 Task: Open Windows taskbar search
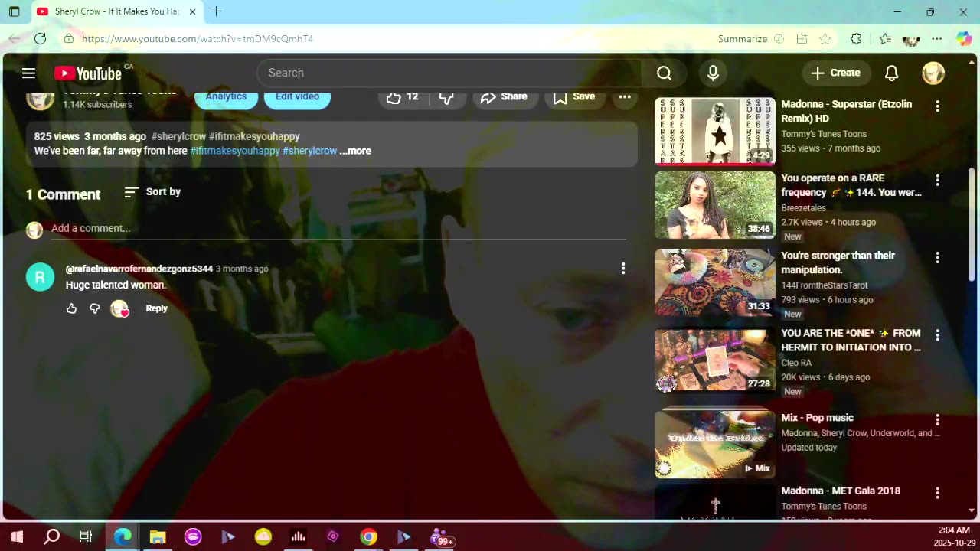coord(51,537)
